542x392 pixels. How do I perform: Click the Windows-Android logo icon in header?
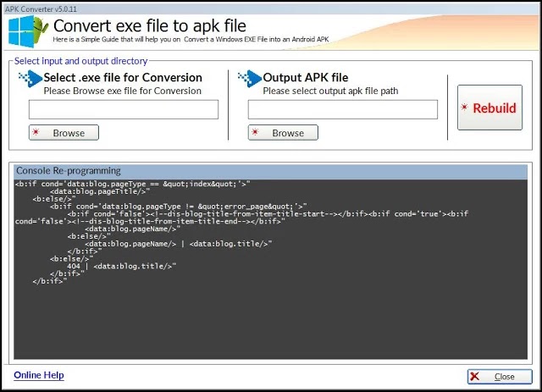pos(28,31)
